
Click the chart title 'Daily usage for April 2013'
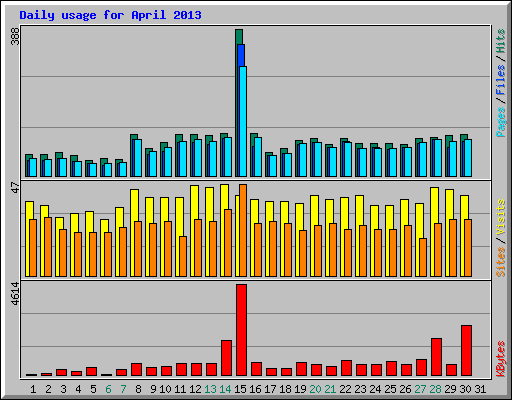pyautogui.click(x=110, y=15)
